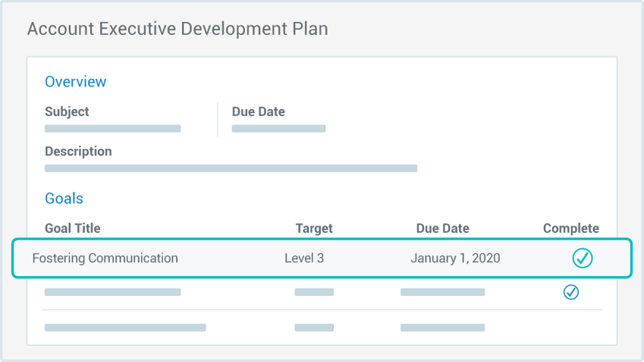Click the Level 3 target value

[304, 258]
